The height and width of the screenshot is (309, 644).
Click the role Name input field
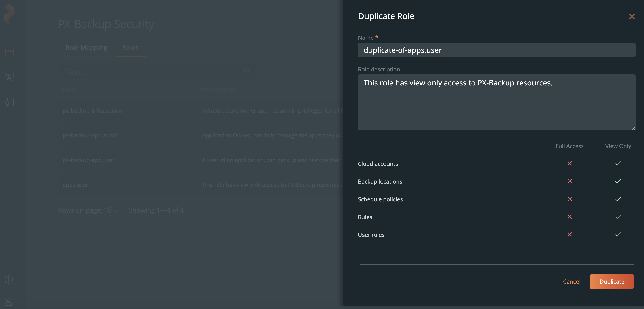pos(496,50)
